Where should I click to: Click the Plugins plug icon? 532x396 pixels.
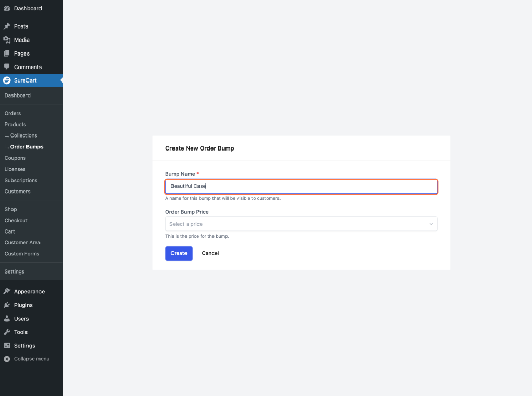pos(7,305)
